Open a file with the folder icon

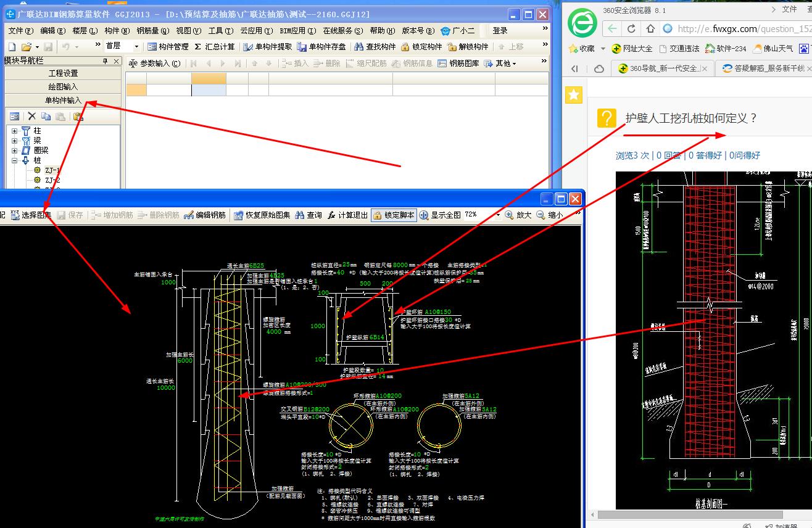tap(26, 47)
